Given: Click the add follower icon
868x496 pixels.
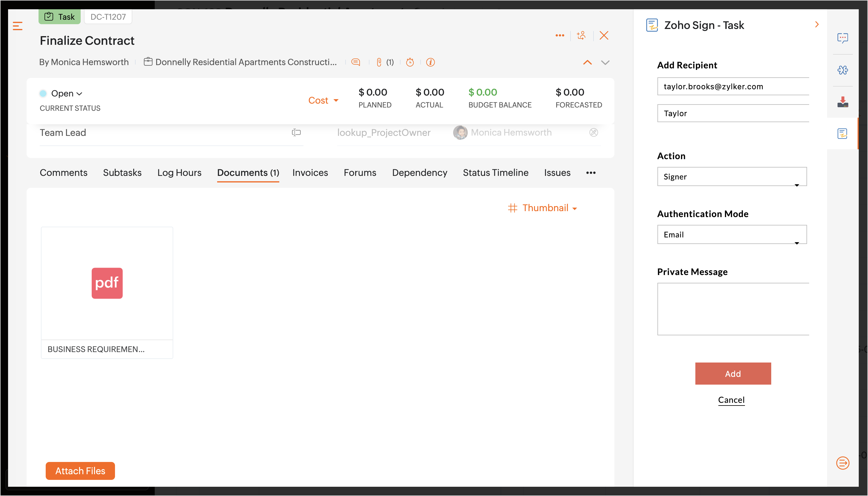Looking at the screenshot, I should 581,36.
